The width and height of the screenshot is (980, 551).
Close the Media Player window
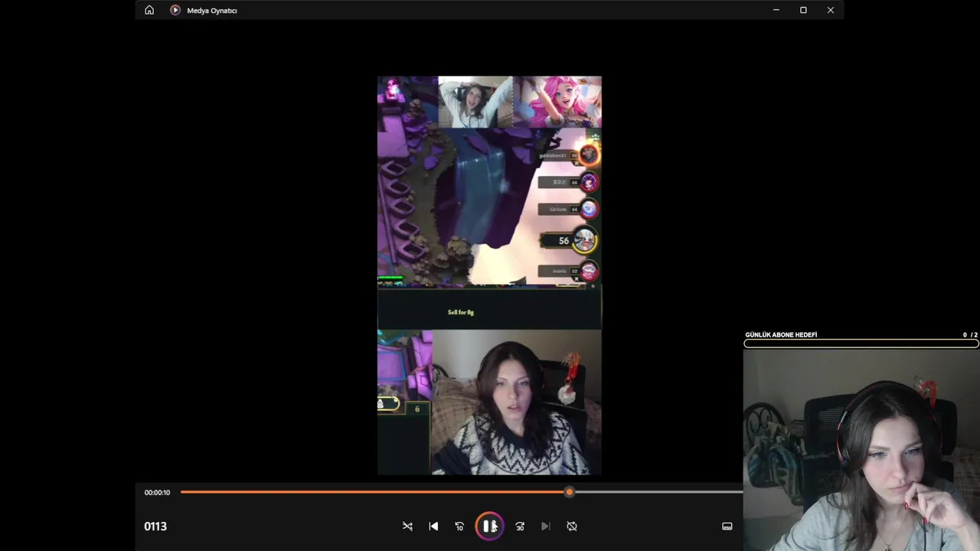(x=830, y=10)
